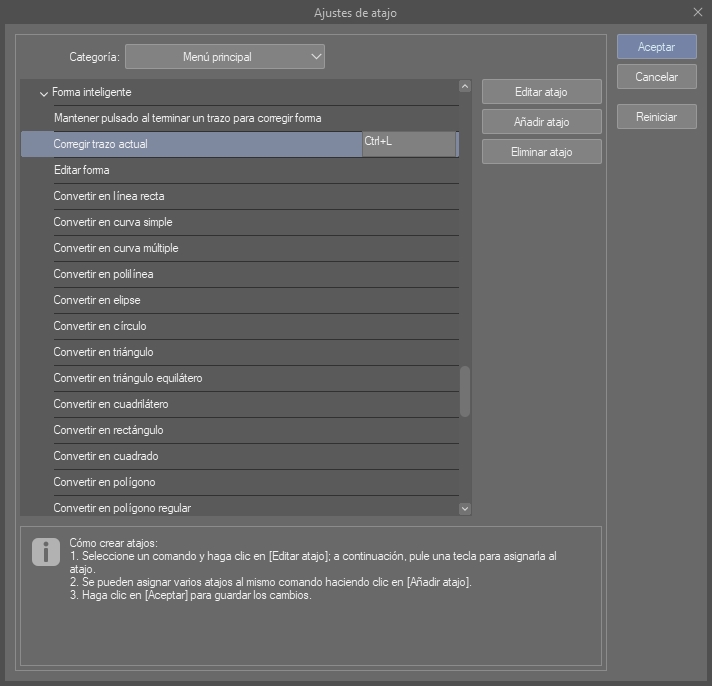Click the Editar atajo button
712x686 pixels.
[x=542, y=92]
